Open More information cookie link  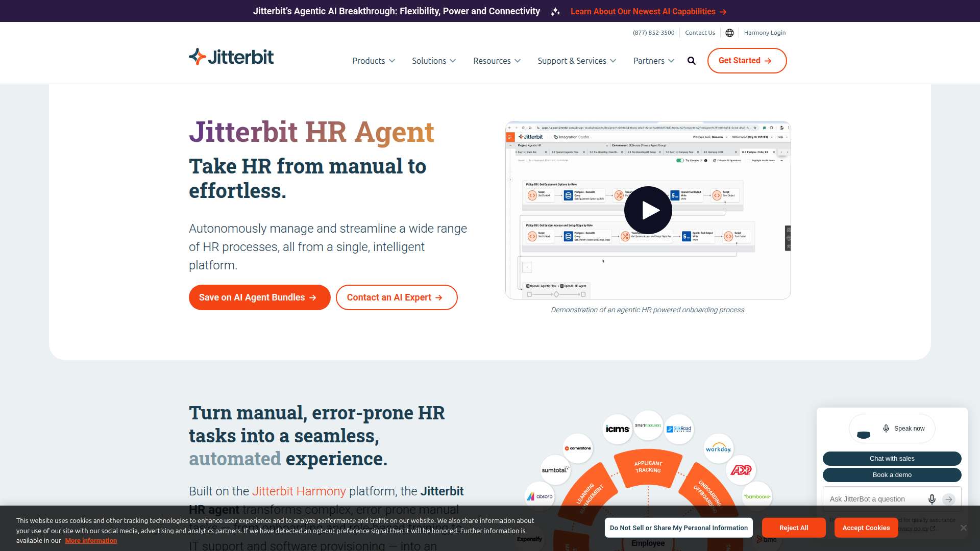click(91, 540)
